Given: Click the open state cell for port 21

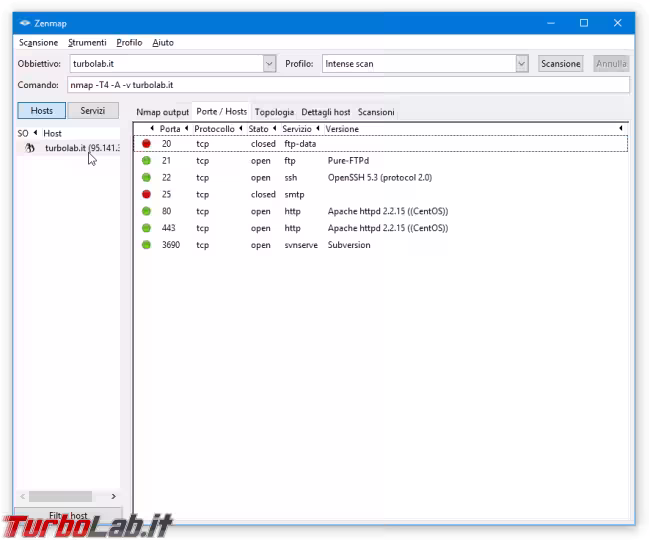Looking at the screenshot, I should pyautogui.click(x=260, y=161).
